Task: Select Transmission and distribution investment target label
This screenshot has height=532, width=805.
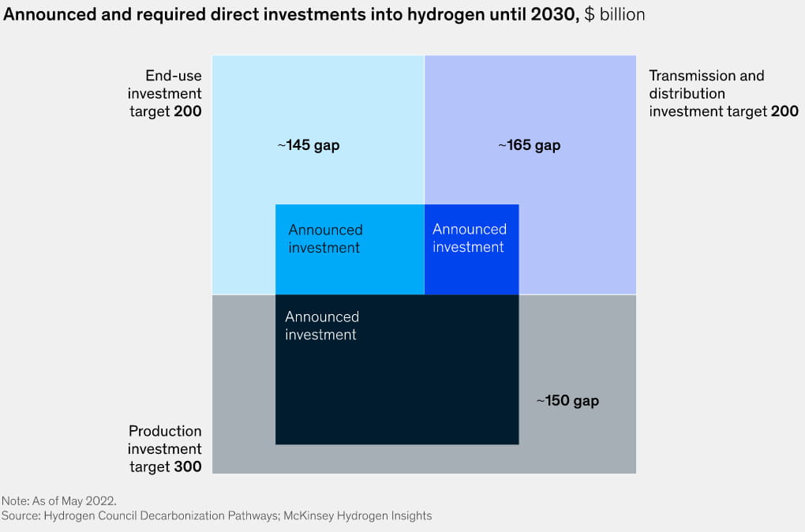Action: (723, 93)
